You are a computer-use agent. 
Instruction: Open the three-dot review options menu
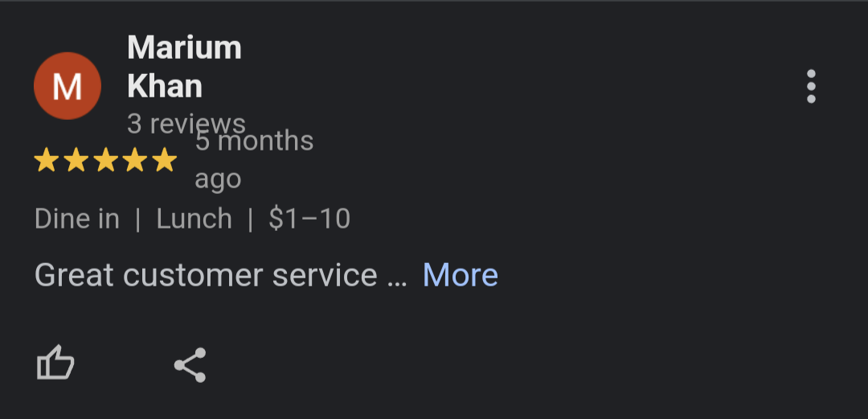click(811, 86)
